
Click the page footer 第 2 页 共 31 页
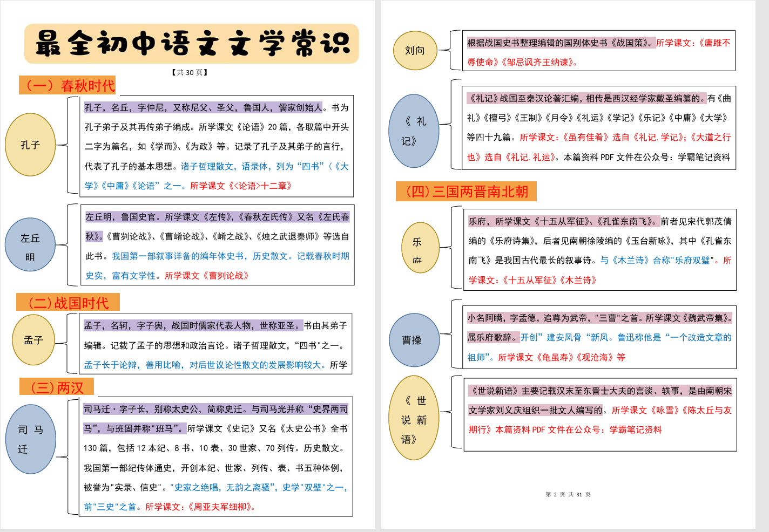568,494
